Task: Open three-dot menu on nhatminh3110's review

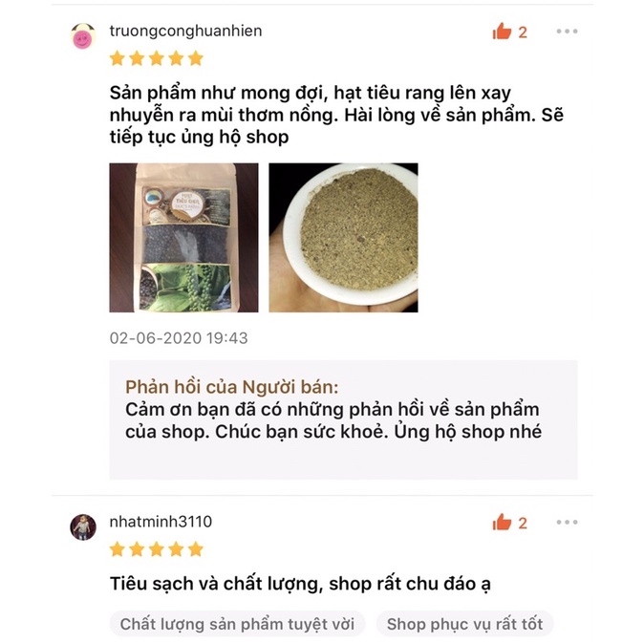Action: click(567, 522)
